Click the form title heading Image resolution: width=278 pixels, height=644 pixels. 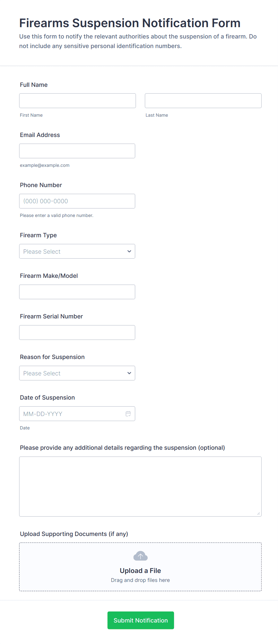[130, 23]
